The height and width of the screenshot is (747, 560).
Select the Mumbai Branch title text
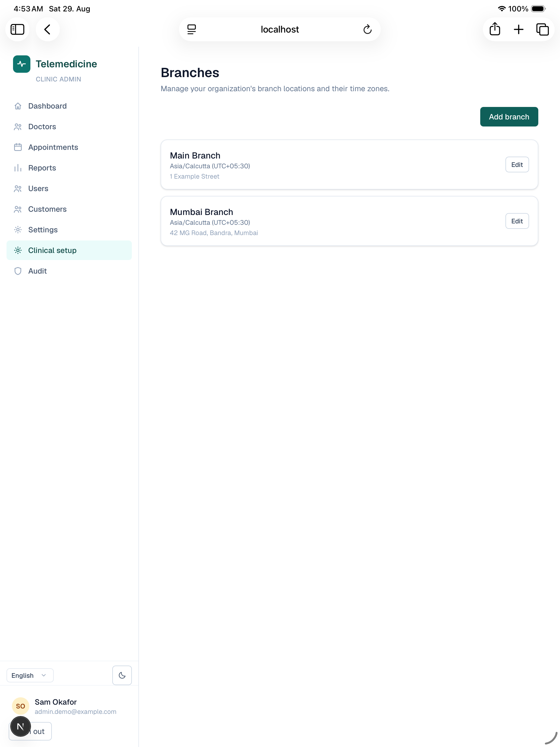[x=201, y=212]
